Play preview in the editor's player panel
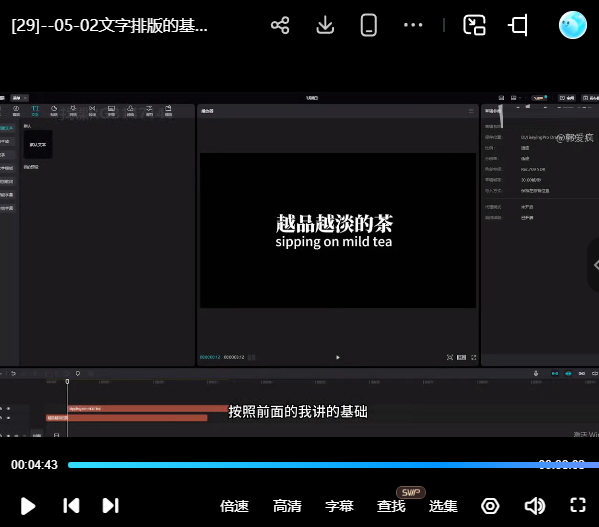The width and height of the screenshot is (599, 527). coord(338,357)
